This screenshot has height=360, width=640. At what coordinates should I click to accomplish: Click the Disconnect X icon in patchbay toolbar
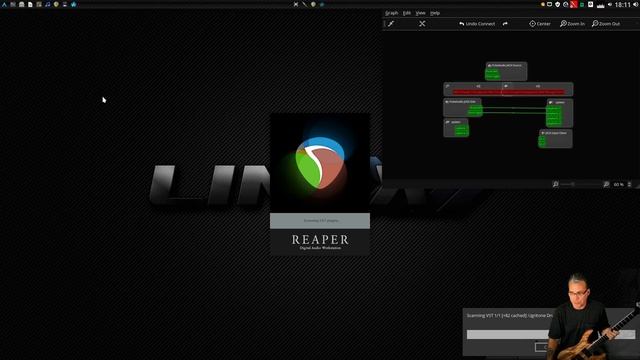click(422, 24)
